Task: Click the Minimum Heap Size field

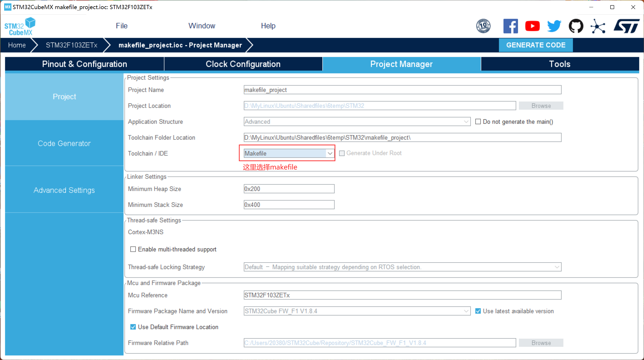Action: (289, 189)
